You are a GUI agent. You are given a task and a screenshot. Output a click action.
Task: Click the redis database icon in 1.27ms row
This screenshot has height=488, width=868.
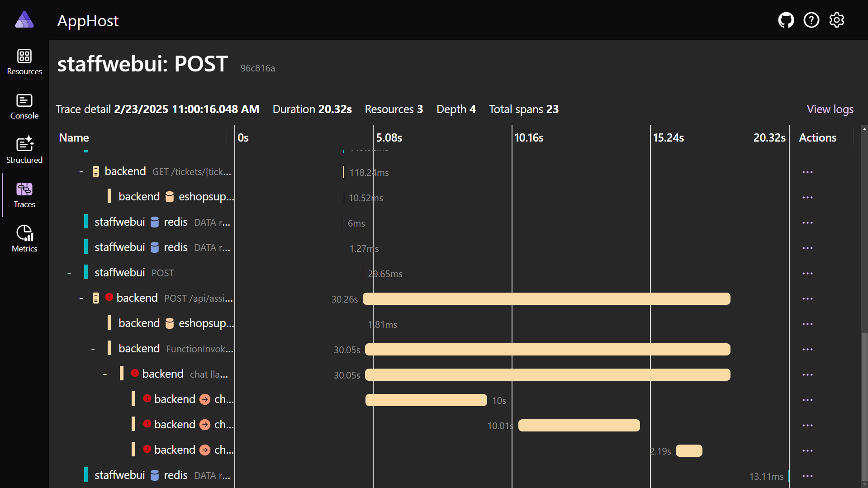(x=155, y=247)
